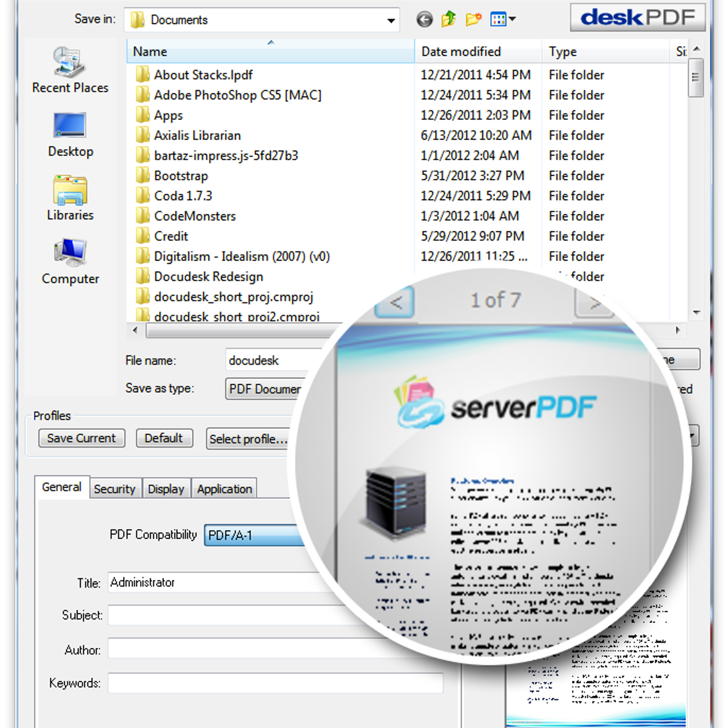
Task: Select the Docudesk Redesign folder icon
Action: click(x=142, y=276)
